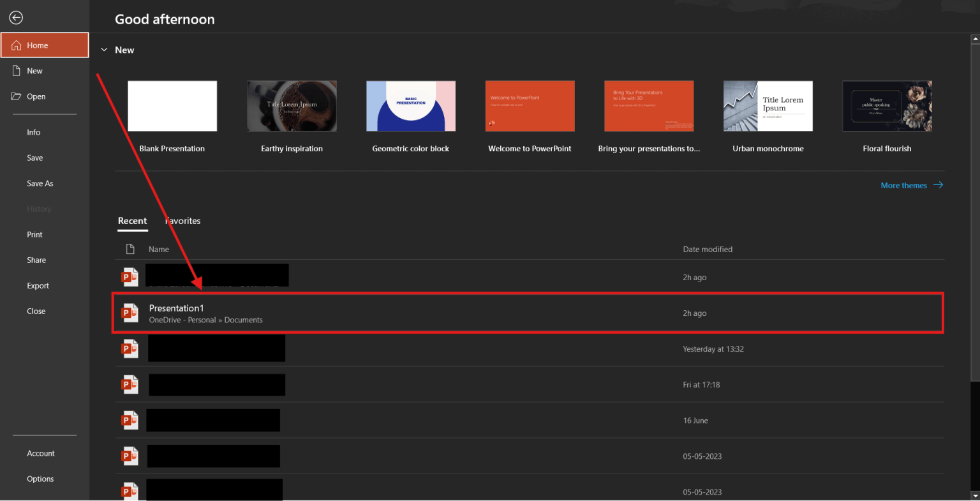Collapse the New section chevron

pyautogui.click(x=104, y=50)
